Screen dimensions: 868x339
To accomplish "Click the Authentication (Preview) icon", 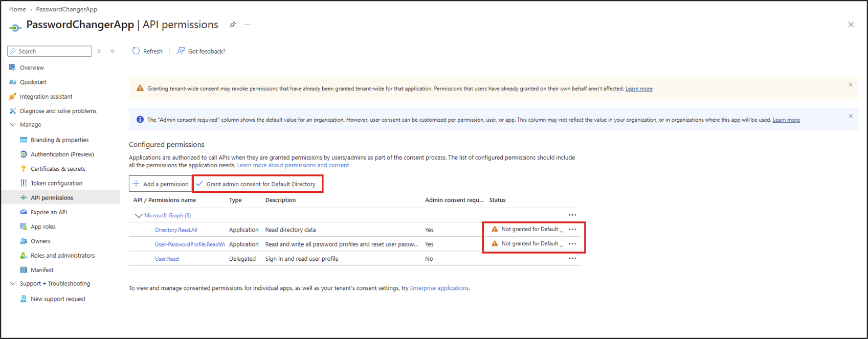I will [24, 154].
